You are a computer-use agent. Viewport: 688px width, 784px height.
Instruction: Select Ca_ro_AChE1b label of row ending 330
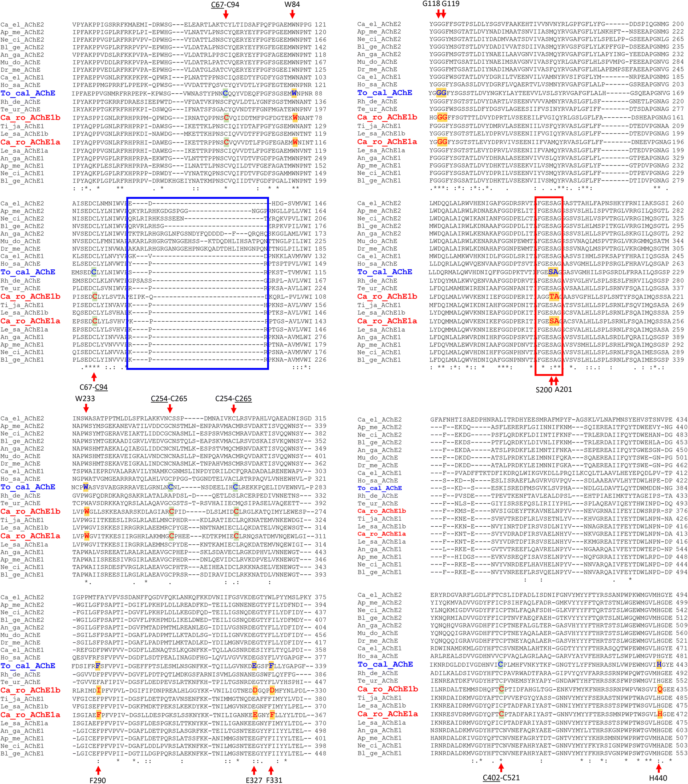tap(30, 690)
